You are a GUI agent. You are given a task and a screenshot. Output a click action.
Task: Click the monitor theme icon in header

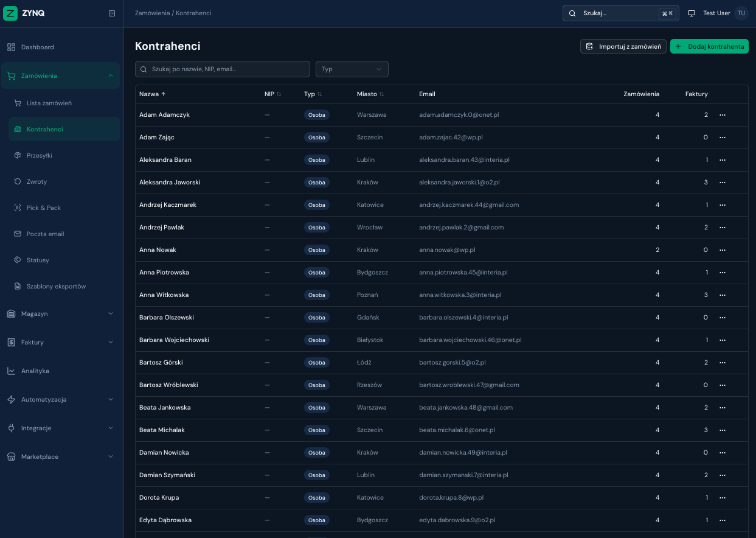692,13
